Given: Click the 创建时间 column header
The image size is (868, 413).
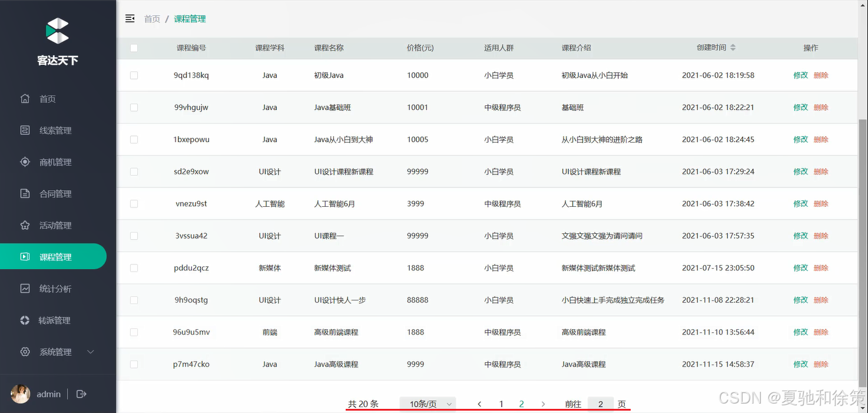Looking at the screenshot, I should (x=711, y=48).
